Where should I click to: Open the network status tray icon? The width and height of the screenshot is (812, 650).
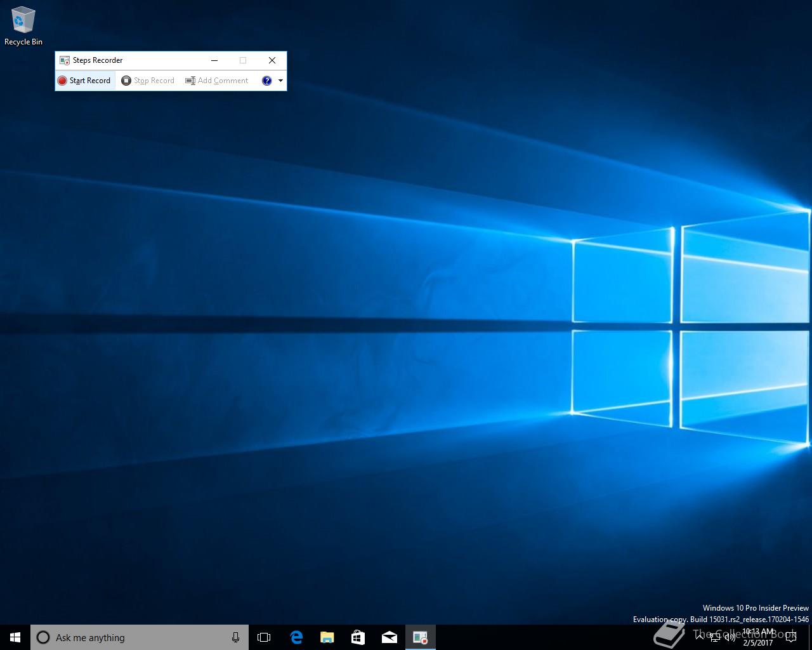click(x=714, y=637)
